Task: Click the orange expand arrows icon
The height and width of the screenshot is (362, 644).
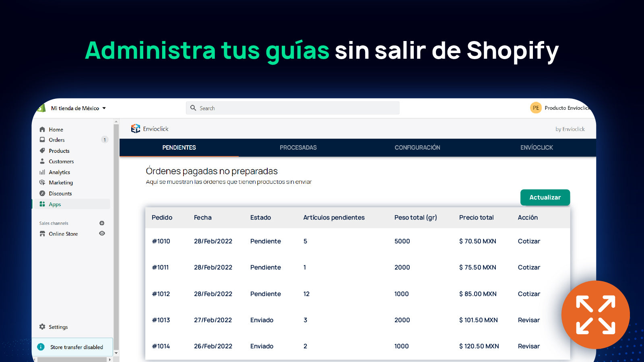Action: [596, 315]
